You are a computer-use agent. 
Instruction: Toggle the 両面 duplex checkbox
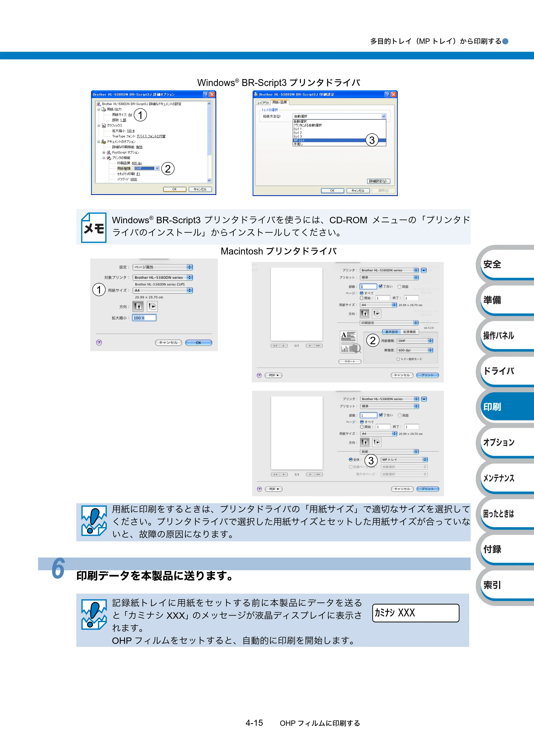point(399,287)
